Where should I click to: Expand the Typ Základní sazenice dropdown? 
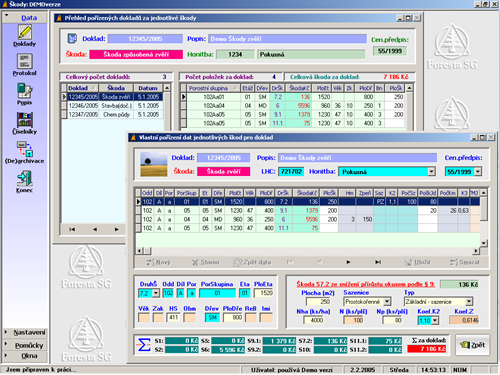tap(469, 302)
